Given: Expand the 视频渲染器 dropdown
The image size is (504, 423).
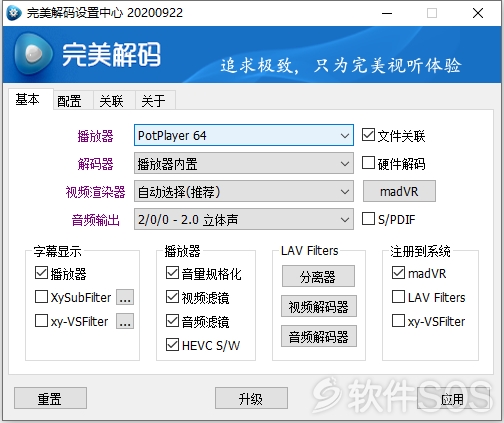Looking at the screenshot, I should click(244, 191).
